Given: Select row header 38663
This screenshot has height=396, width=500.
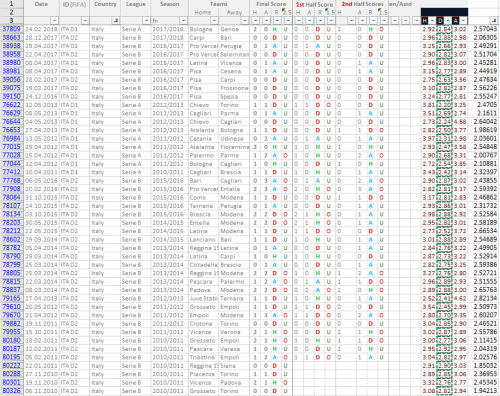Looking at the screenshot, I should (11, 38).
